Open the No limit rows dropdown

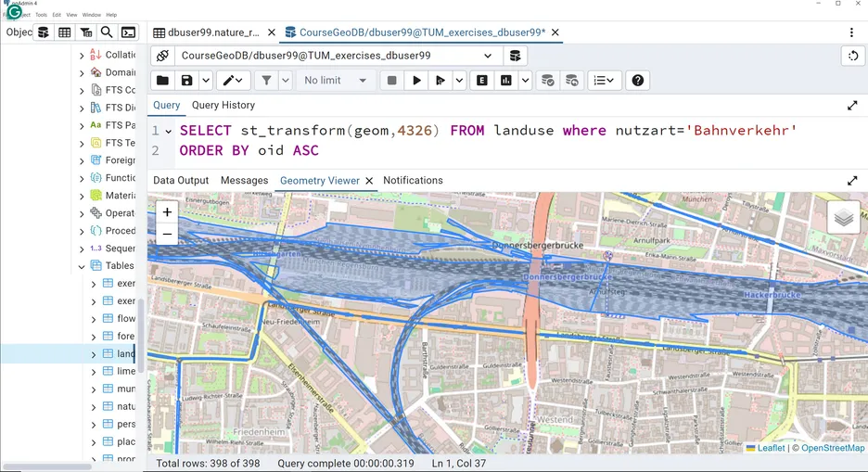[336, 81]
